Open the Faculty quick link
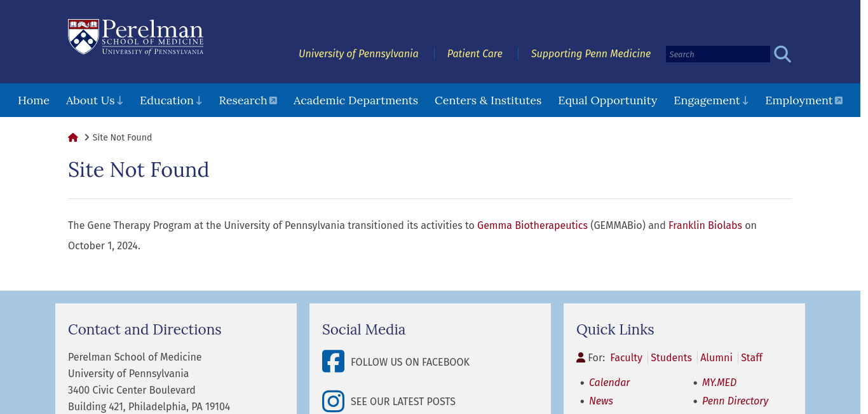Screen dimensions: 868x414 [x=626, y=357]
